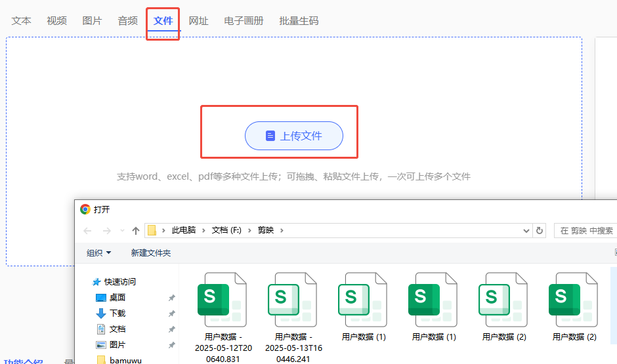Switch to the 电子画册 tab

(244, 21)
